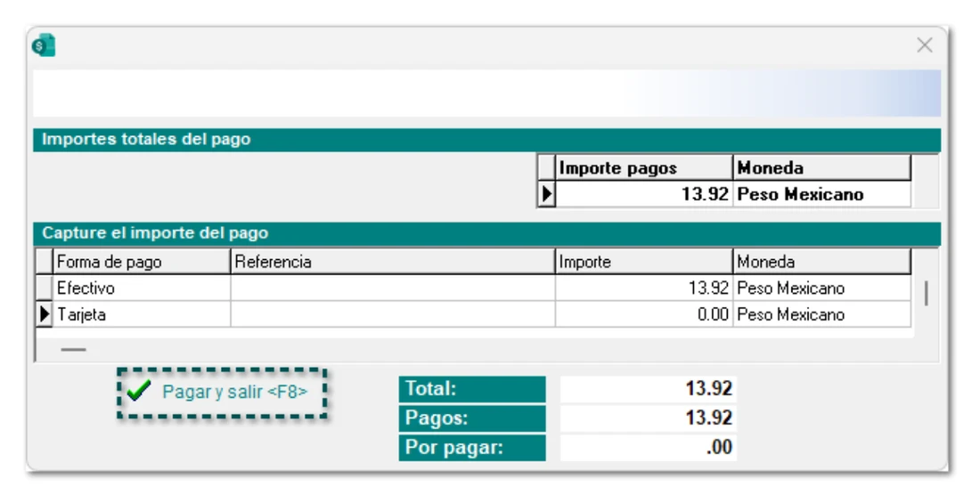
Task: Click the Referencia cell for Efectivo
Action: [x=393, y=288]
